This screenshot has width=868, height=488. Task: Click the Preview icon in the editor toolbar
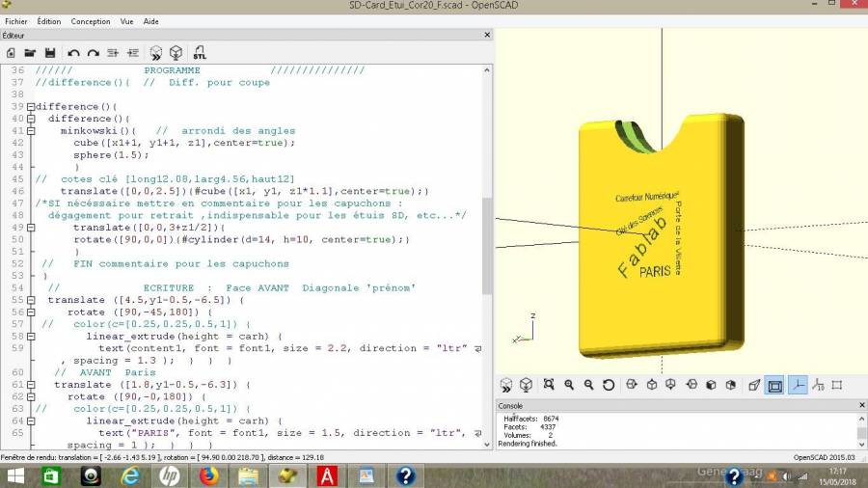(x=156, y=53)
